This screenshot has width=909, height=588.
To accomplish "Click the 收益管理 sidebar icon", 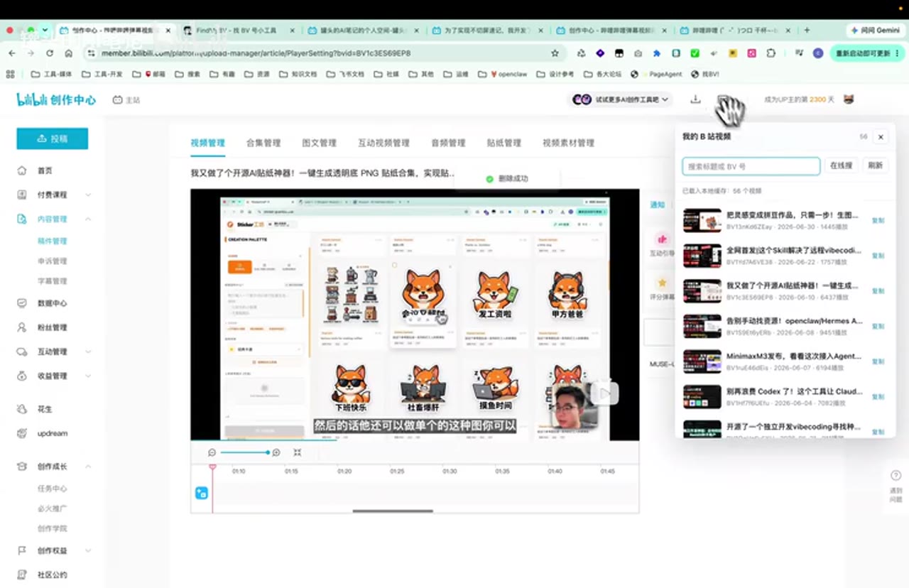I will point(22,376).
